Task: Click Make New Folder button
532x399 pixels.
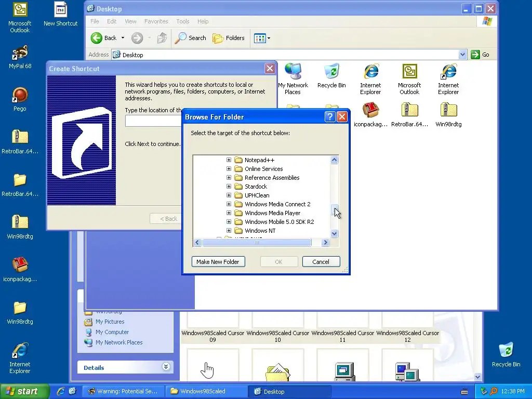Action: click(218, 262)
